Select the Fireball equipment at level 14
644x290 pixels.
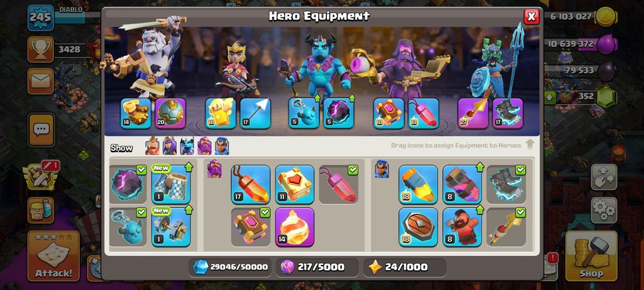[294, 227]
